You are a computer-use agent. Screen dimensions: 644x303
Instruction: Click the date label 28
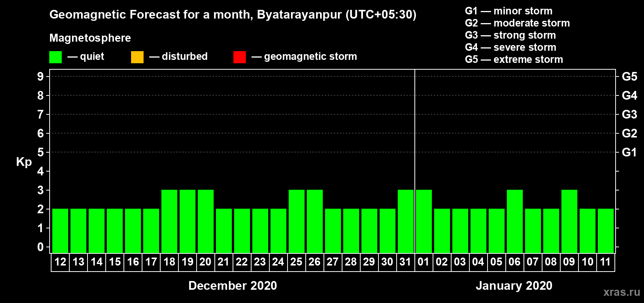pos(351,262)
